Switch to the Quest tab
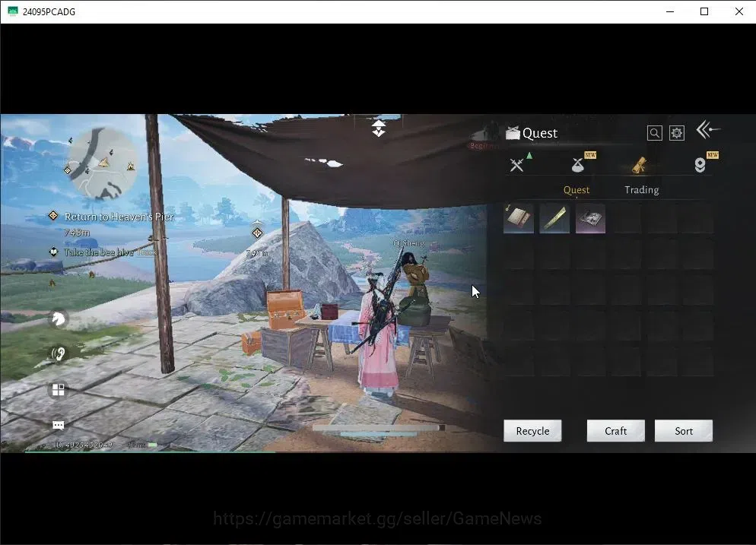Image resolution: width=756 pixels, height=545 pixels. [577, 190]
